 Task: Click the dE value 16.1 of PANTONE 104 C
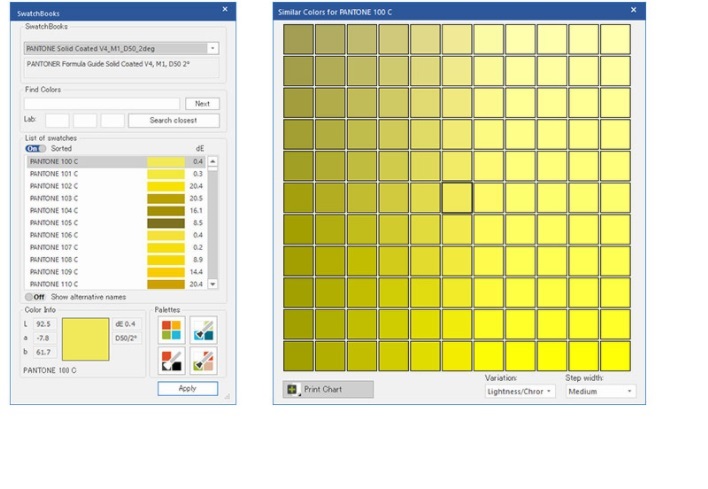pyautogui.click(x=196, y=210)
